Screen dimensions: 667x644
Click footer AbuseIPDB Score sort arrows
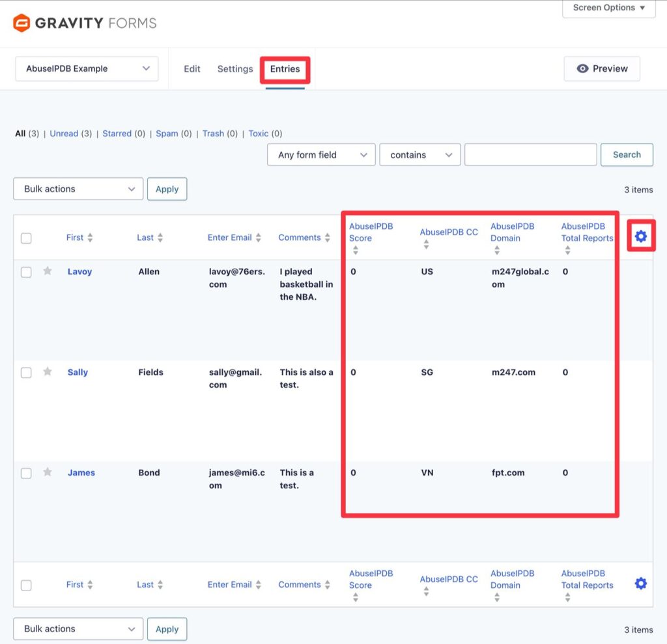[x=356, y=597]
